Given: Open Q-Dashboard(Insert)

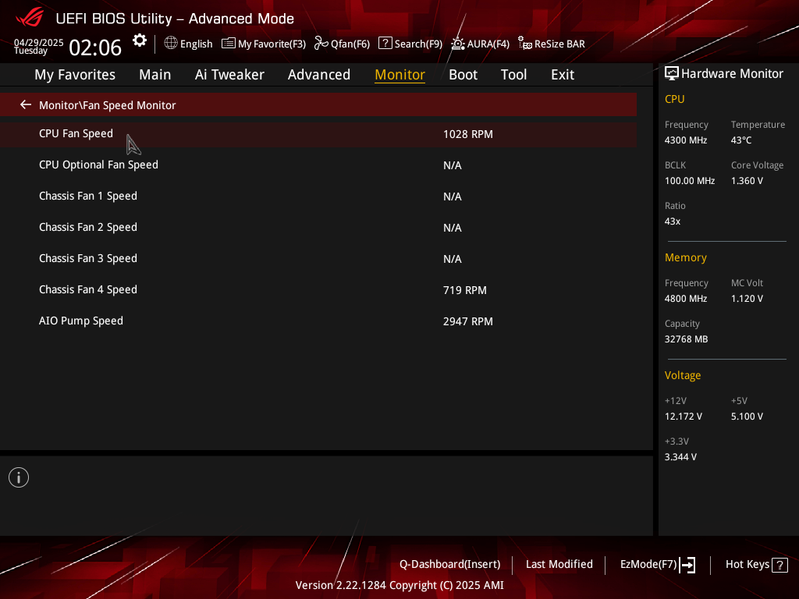Looking at the screenshot, I should (450, 564).
